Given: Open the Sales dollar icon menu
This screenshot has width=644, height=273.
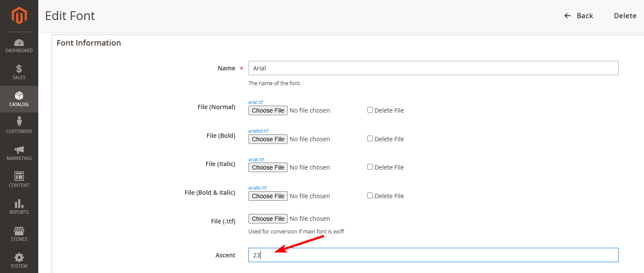Looking at the screenshot, I should tap(19, 69).
